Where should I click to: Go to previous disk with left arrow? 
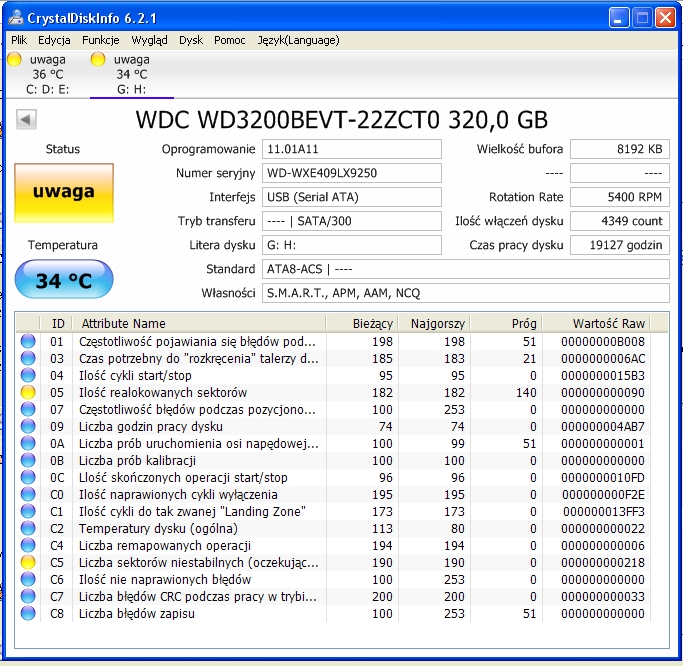26,119
